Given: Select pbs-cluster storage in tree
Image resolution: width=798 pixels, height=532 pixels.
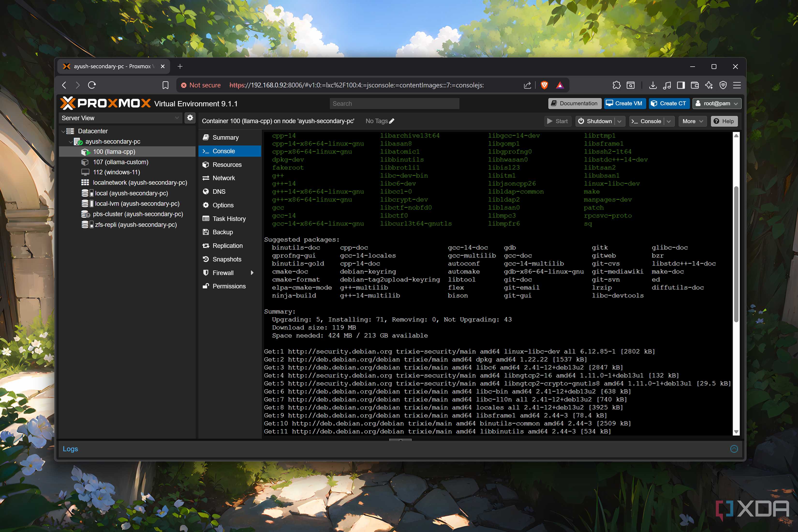Looking at the screenshot, I should coord(127,214).
